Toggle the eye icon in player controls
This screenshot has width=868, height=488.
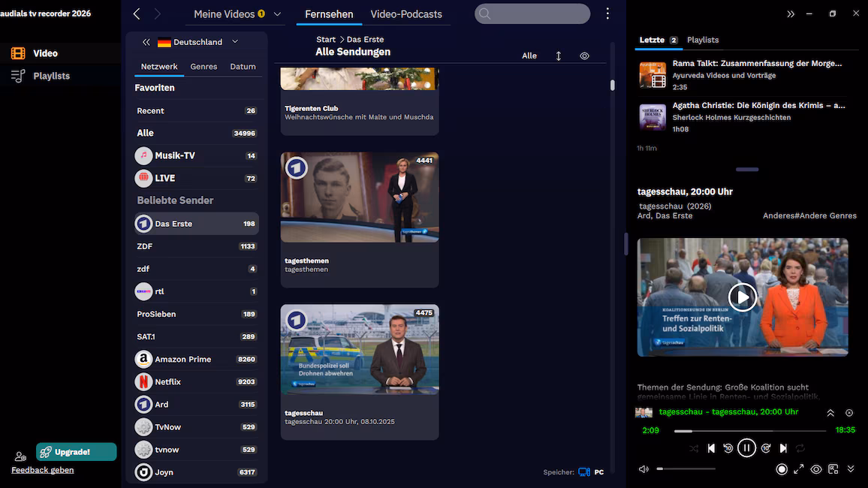tap(816, 469)
